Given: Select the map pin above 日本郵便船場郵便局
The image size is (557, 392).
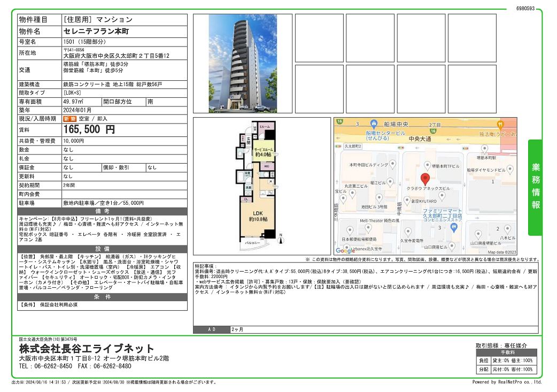Looking at the screenshot, I should pos(350,231).
